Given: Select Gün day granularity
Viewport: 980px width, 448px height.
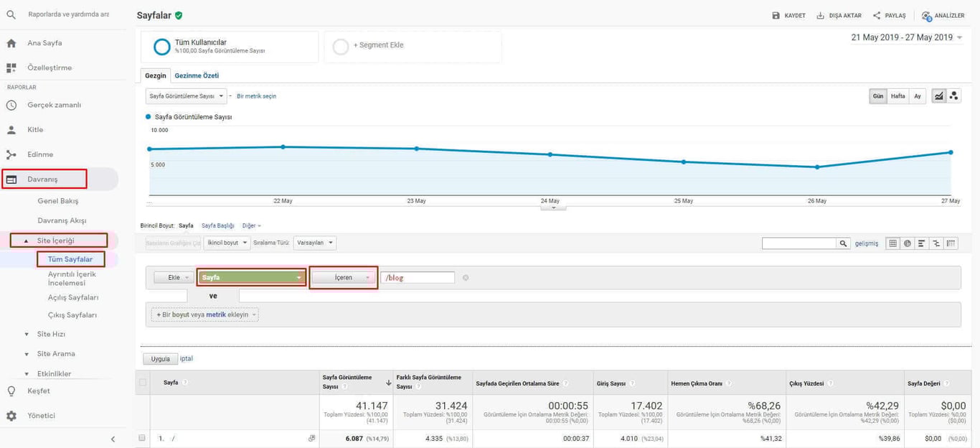Looking at the screenshot, I should (x=878, y=96).
